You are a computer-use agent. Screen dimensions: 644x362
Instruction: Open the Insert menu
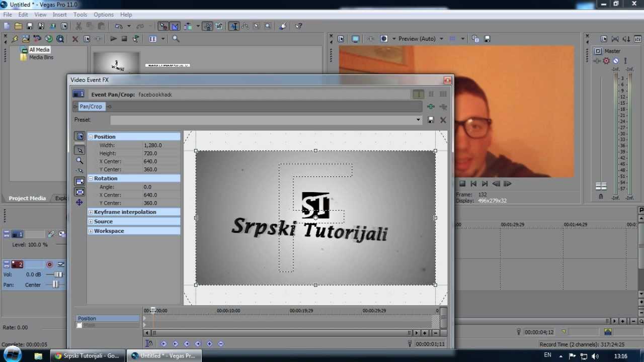[60, 15]
